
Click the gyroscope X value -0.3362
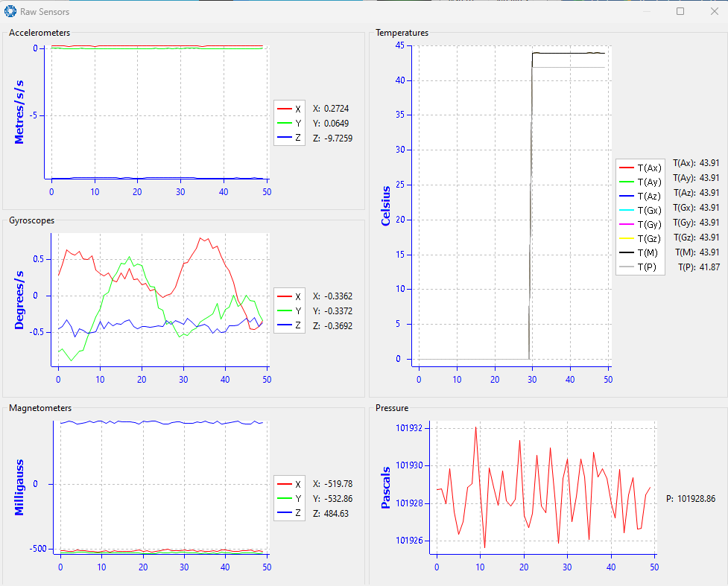pos(338,296)
